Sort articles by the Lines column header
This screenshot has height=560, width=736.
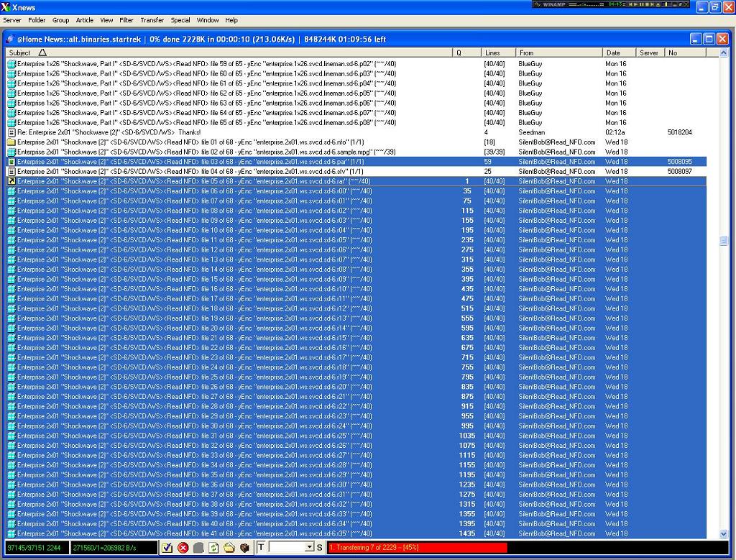(498, 52)
